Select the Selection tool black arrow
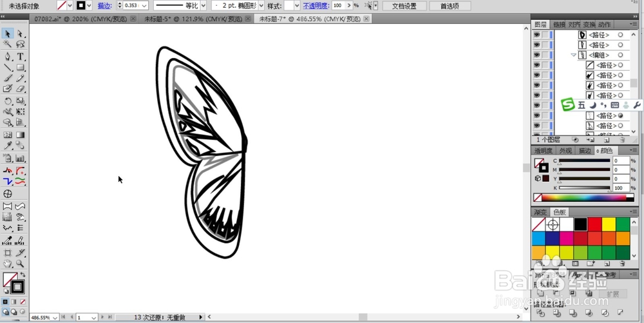 [x=7, y=34]
